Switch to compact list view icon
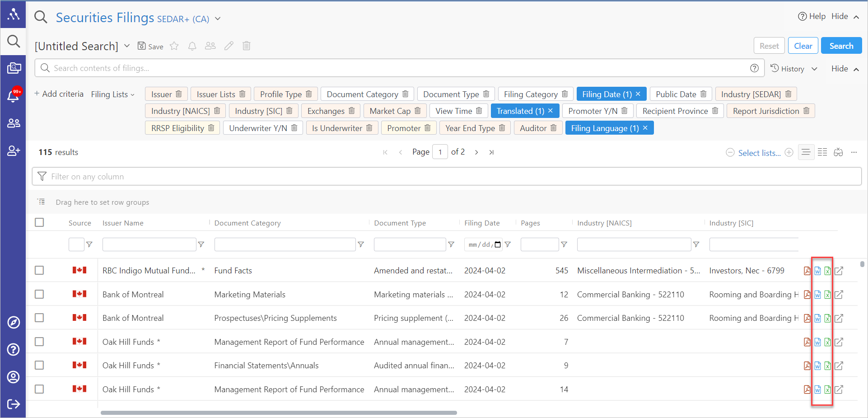The image size is (868, 418). tap(806, 152)
